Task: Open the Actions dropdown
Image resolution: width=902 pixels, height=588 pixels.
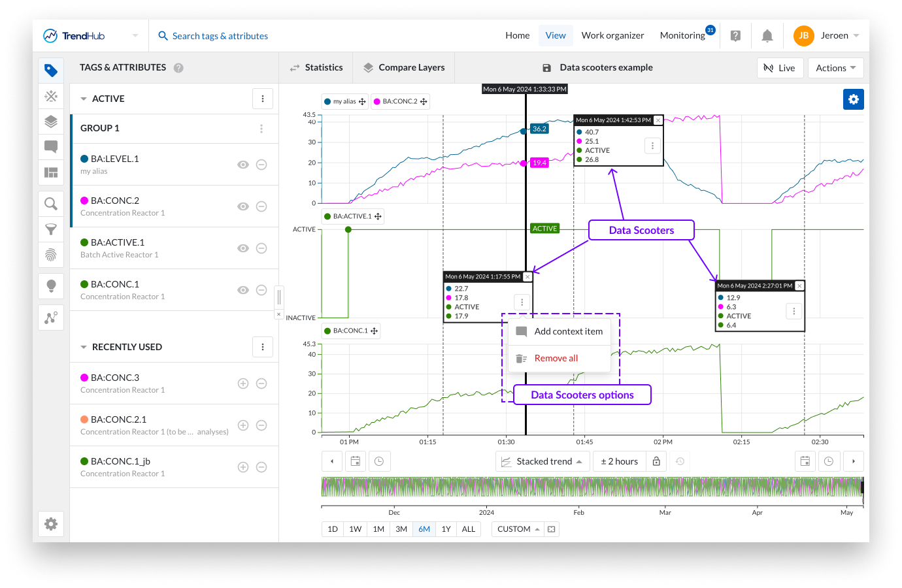Action: pos(835,68)
